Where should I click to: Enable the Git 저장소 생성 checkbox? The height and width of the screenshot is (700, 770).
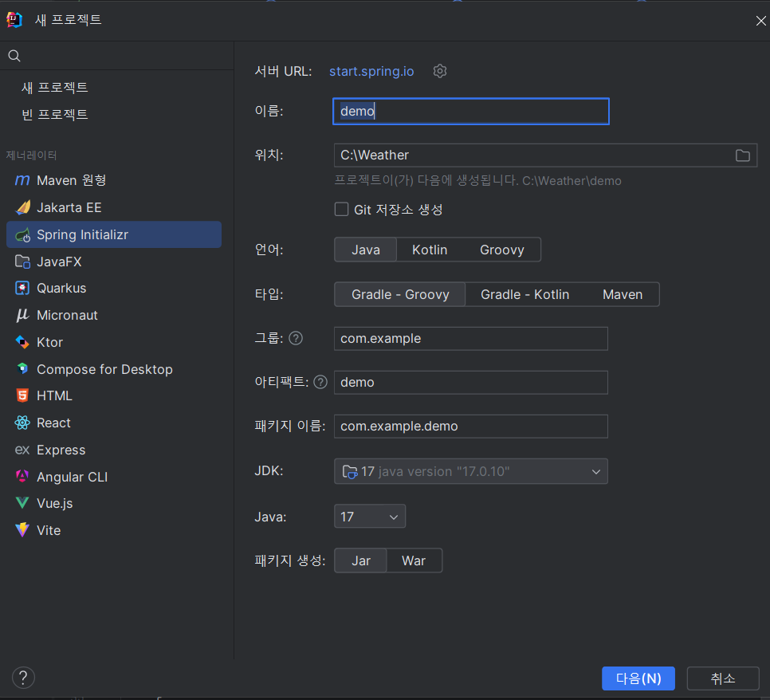pyautogui.click(x=341, y=210)
